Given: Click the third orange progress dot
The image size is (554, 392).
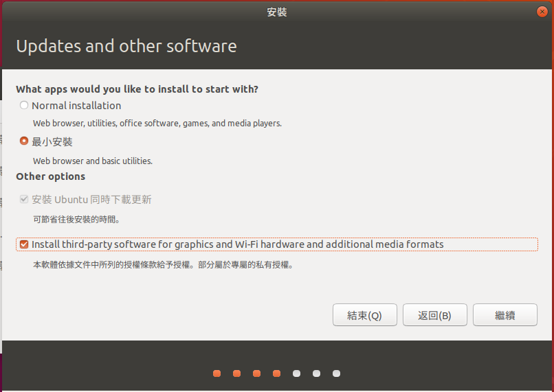Looking at the screenshot, I should 257,373.
